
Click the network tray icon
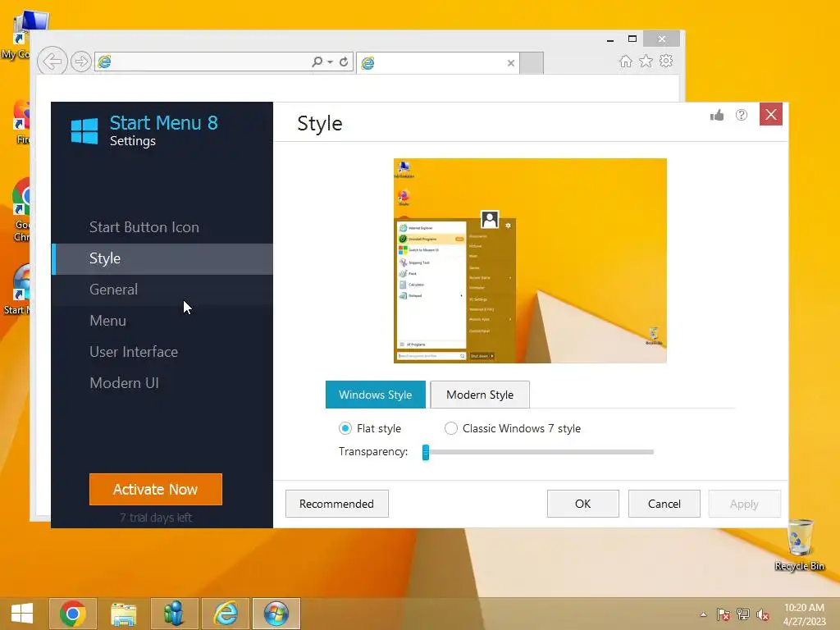pyautogui.click(x=743, y=614)
